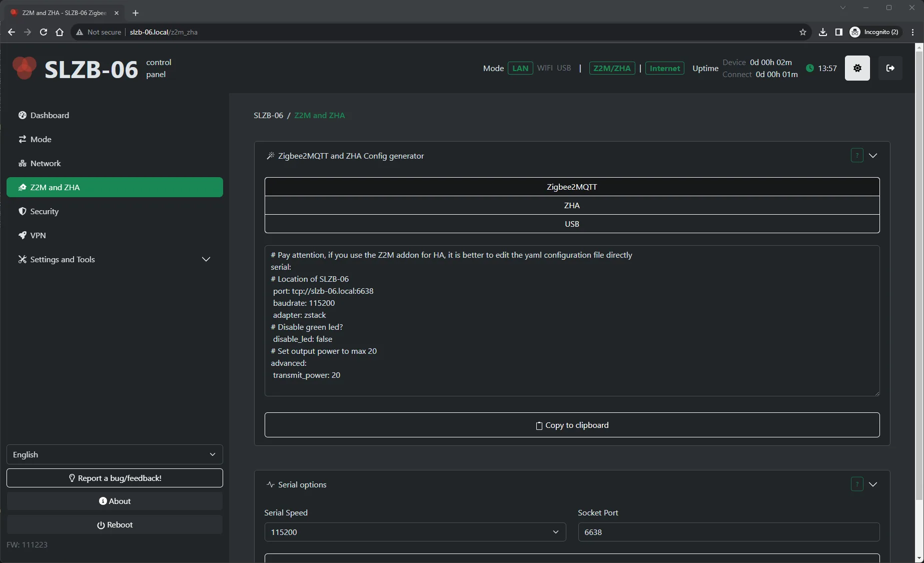Image resolution: width=924 pixels, height=563 pixels.
Task: Collapse the Config generator panel chevron
Action: click(x=873, y=156)
